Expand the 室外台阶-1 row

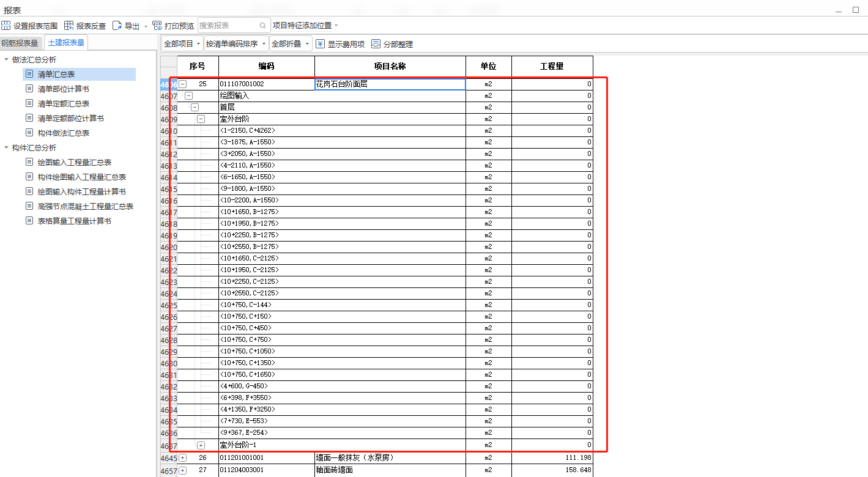[201, 445]
